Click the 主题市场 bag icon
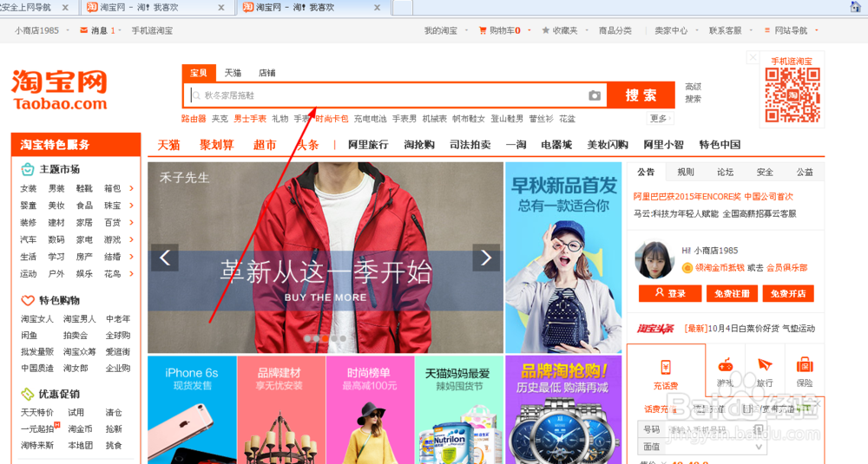868x464 pixels. (28, 169)
